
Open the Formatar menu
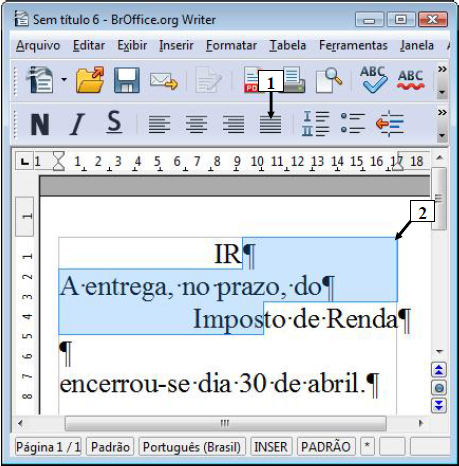[231, 45]
